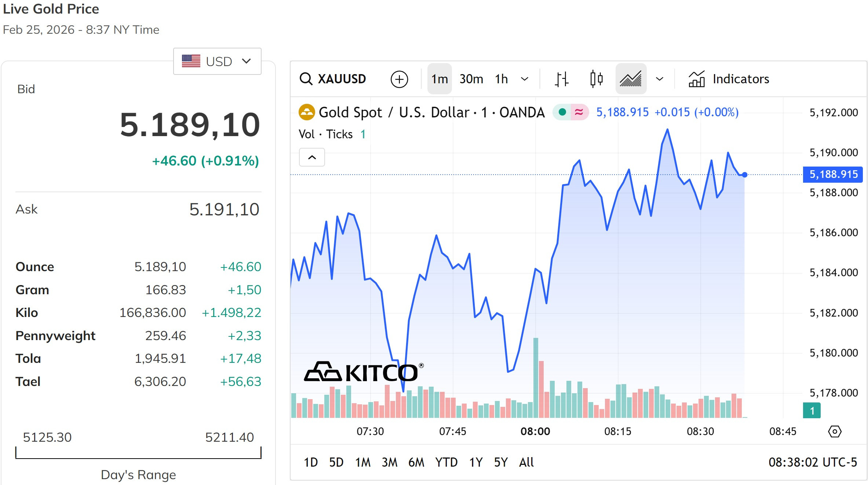Expand more chart styles dropdown
Viewport: 868px width, 485px height.
pos(660,79)
